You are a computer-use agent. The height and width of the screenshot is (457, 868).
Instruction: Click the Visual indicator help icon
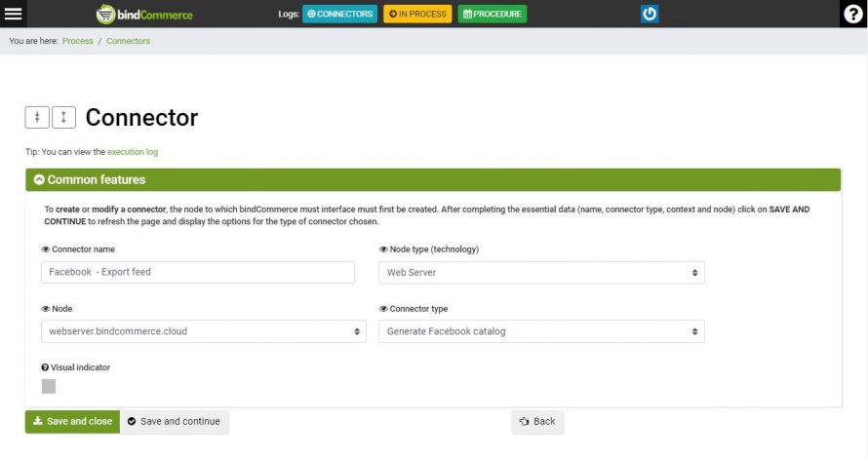click(45, 367)
